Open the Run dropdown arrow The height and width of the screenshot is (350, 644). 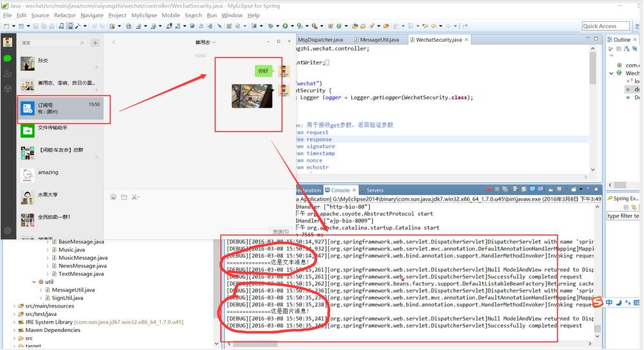(x=292, y=26)
